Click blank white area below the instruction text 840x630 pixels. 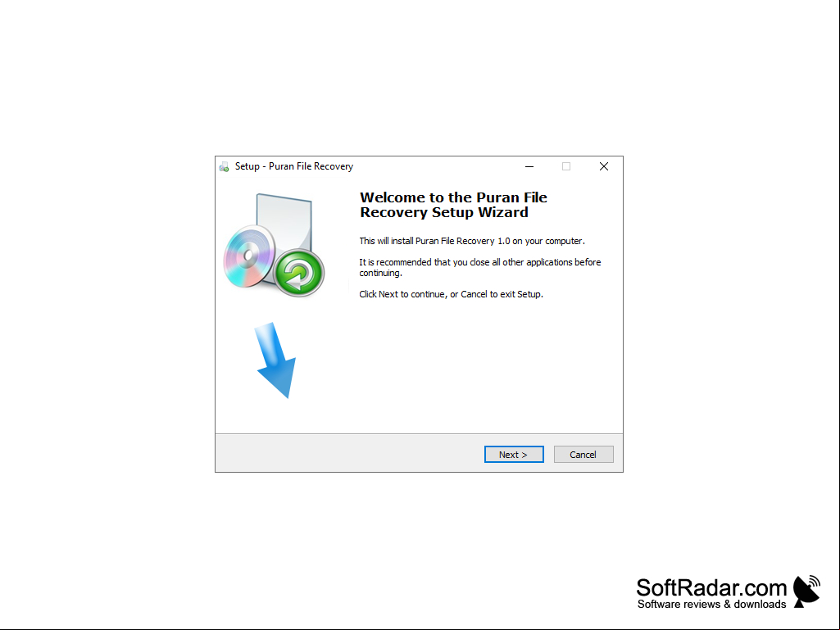pos(482,365)
